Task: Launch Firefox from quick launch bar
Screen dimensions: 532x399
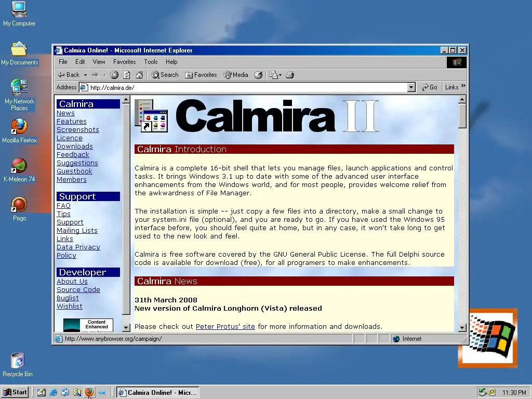Action: pyautogui.click(x=89, y=393)
